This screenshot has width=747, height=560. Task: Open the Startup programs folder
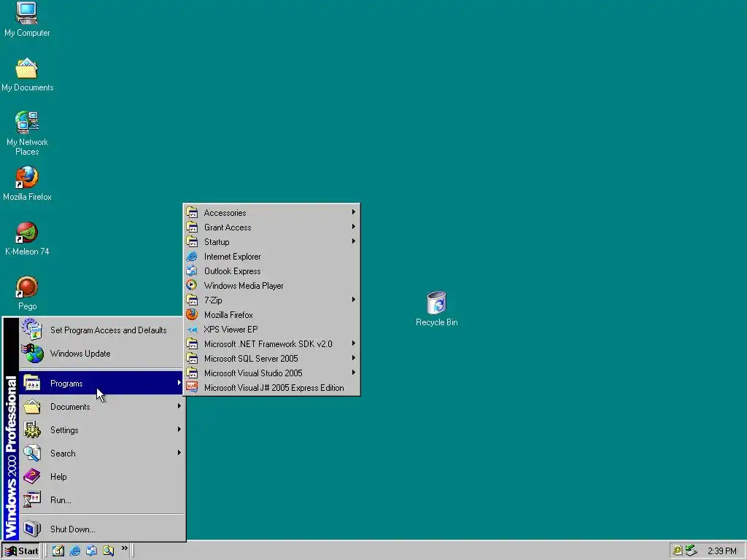(x=271, y=242)
